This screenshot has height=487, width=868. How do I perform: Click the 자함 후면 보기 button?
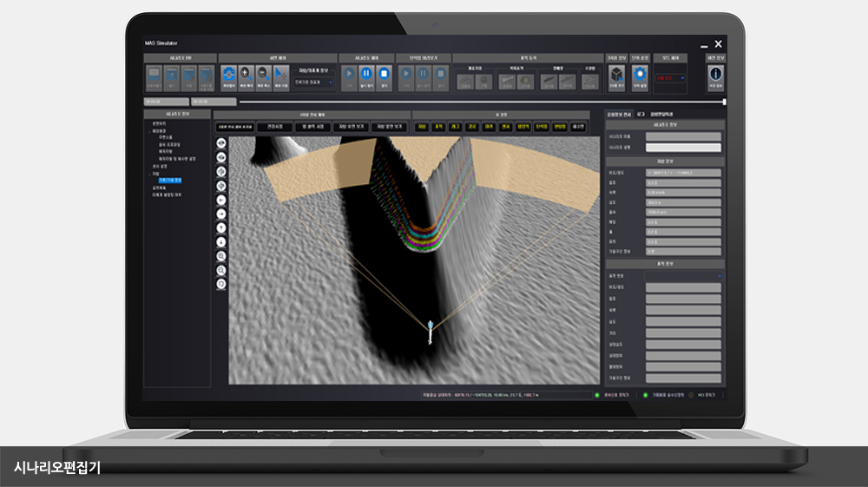(351, 127)
